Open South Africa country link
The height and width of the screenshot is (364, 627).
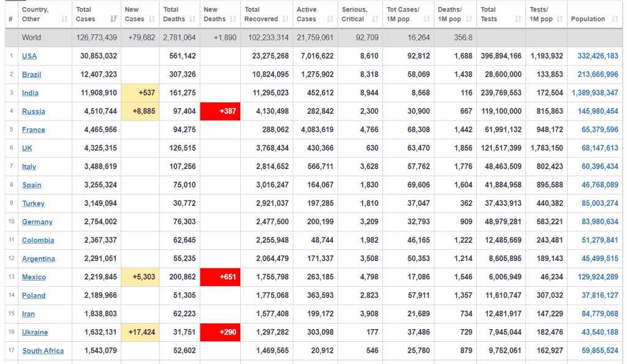[x=42, y=351]
